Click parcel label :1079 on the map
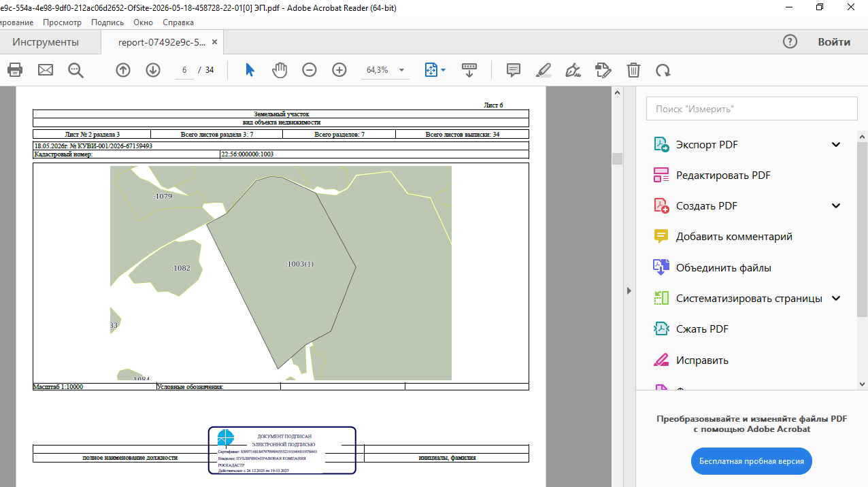Image resolution: width=868 pixels, height=487 pixels. (163, 196)
